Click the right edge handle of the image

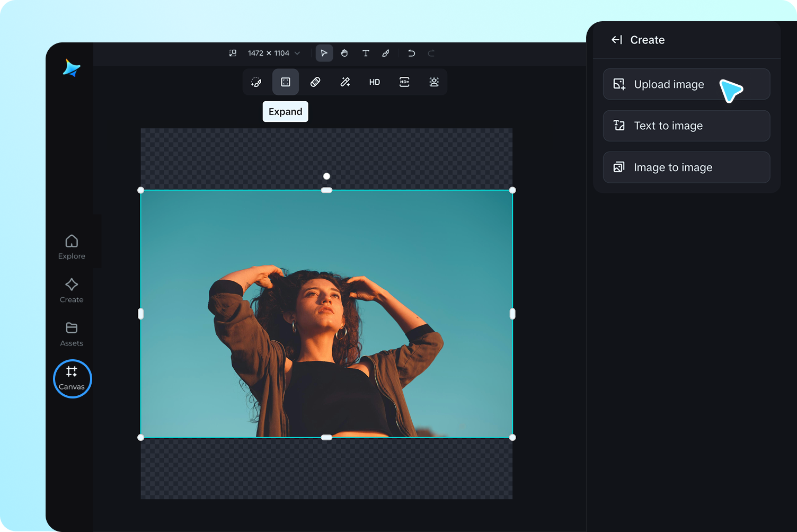click(x=512, y=314)
